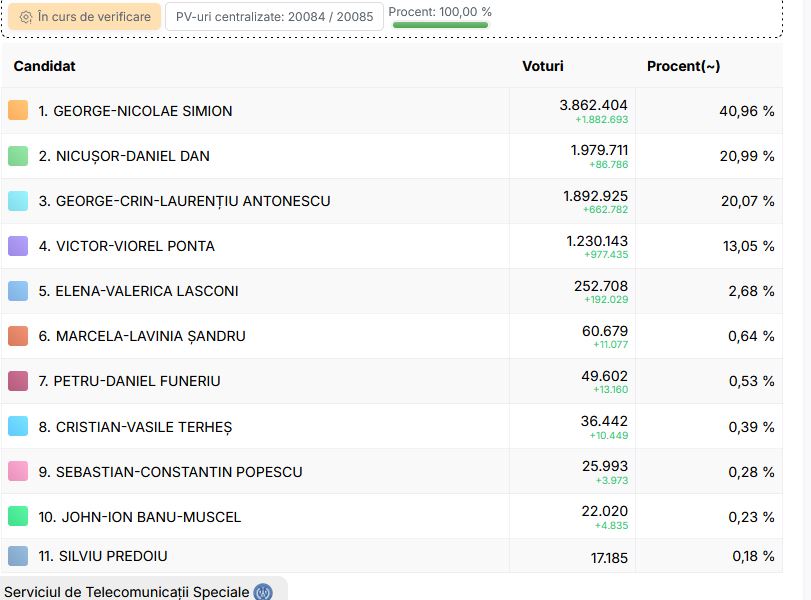
Task: Click the pink swatch beside Sebastian-Constantin Popescu
Action: click(18, 471)
